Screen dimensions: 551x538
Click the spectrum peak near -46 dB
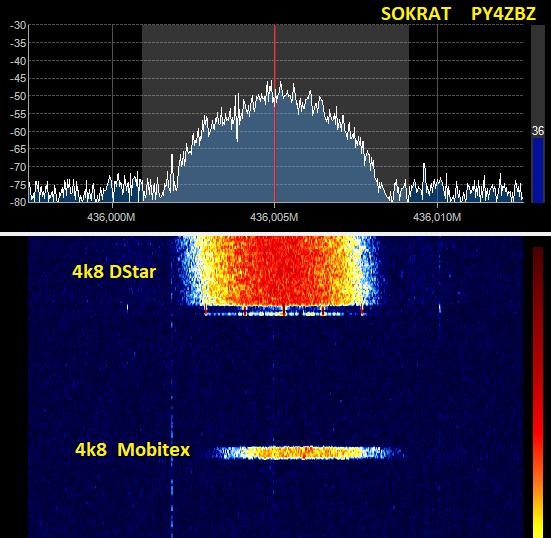click(270, 83)
